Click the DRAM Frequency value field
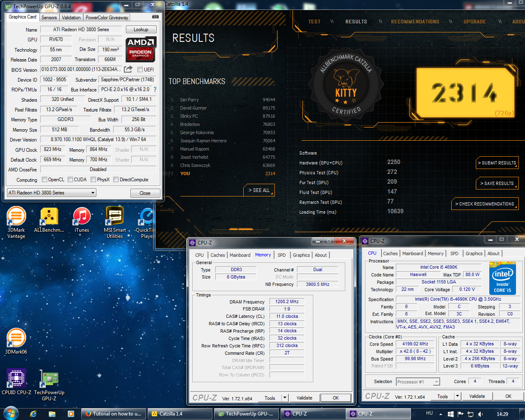Screen dimensions: 525x420 pos(287,301)
